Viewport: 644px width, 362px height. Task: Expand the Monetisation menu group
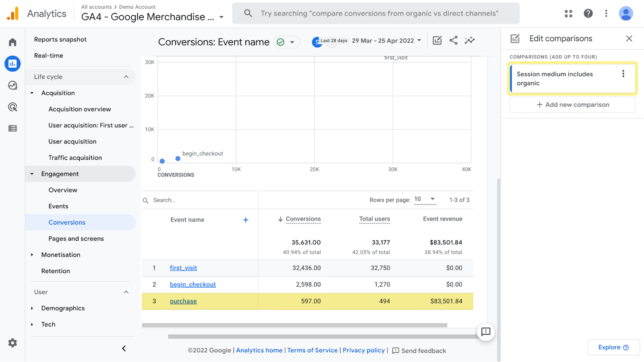pyautogui.click(x=61, y=255)
